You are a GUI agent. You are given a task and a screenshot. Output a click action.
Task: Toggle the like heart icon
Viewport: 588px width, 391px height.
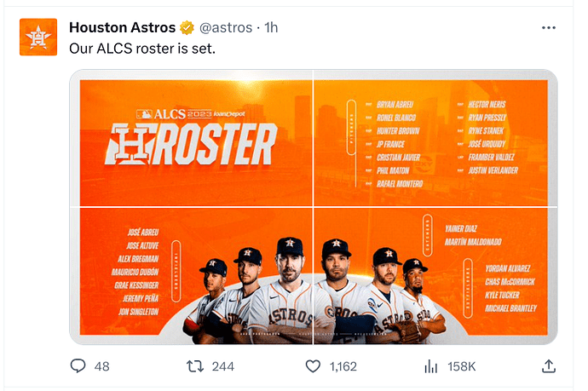coord(313,366)
